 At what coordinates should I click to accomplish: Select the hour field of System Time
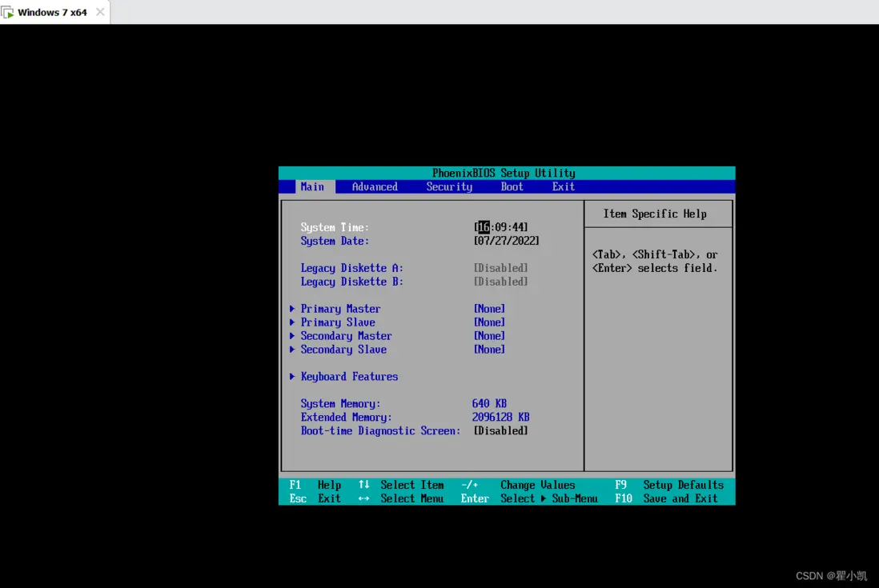click(x=484, y=227)
